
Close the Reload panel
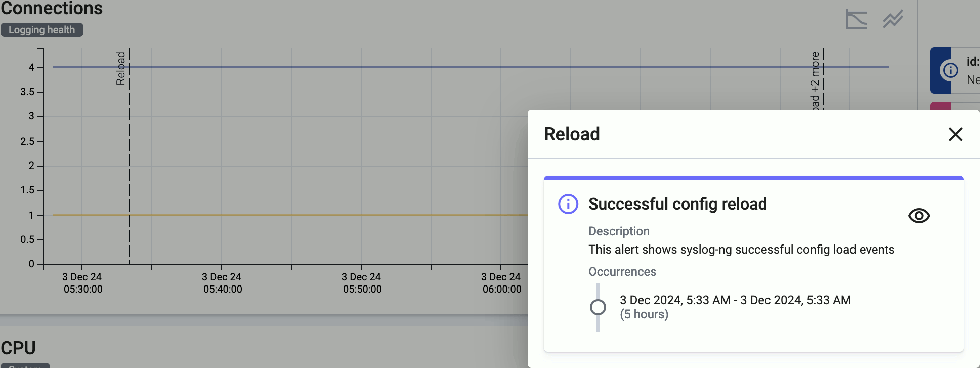tap(955, 134)
